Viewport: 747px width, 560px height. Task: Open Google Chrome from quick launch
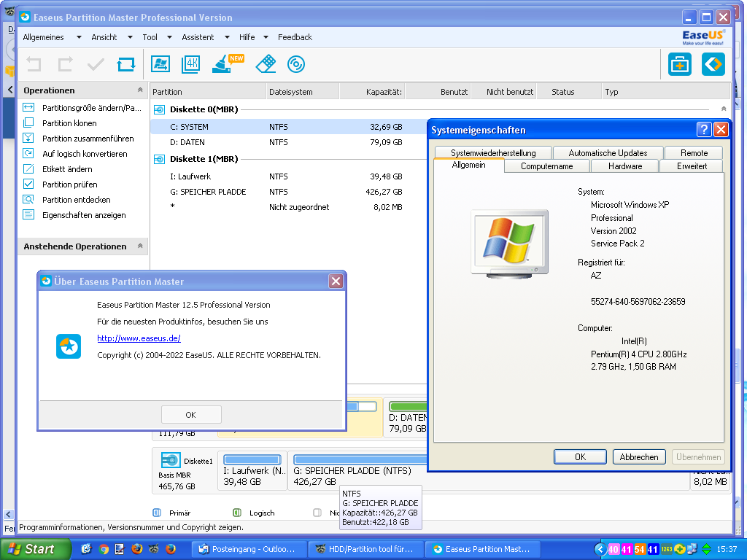(x=104, y=549)
